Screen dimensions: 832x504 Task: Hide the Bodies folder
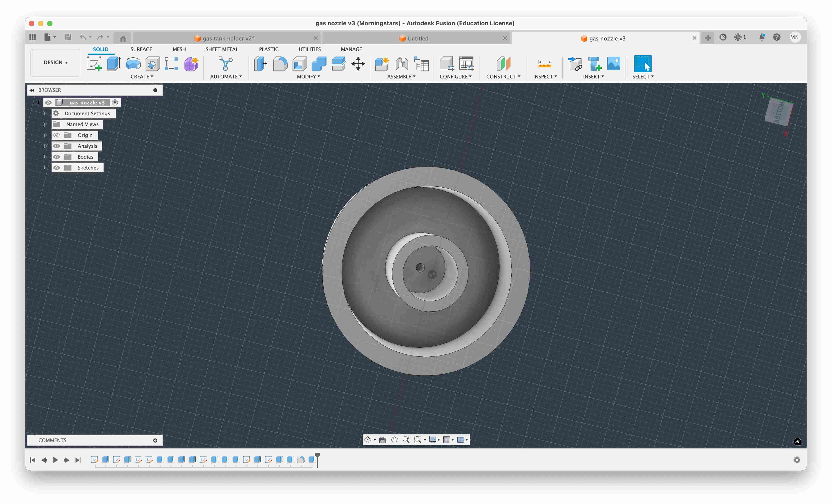(x=56, y=157)
